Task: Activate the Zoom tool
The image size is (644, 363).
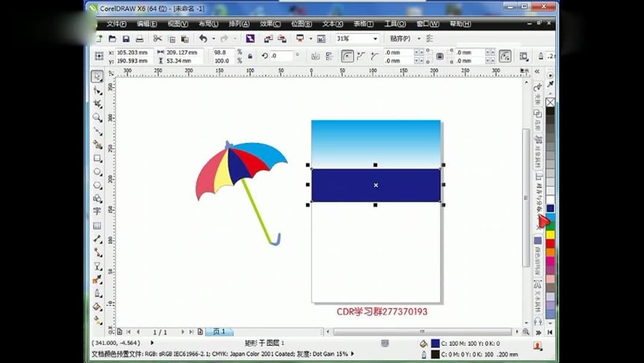Action: [97, 117]
